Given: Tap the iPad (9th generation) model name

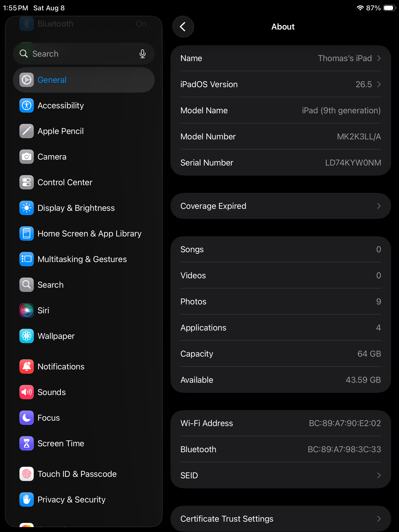Looking at the screenshot, I should (341, 110).
